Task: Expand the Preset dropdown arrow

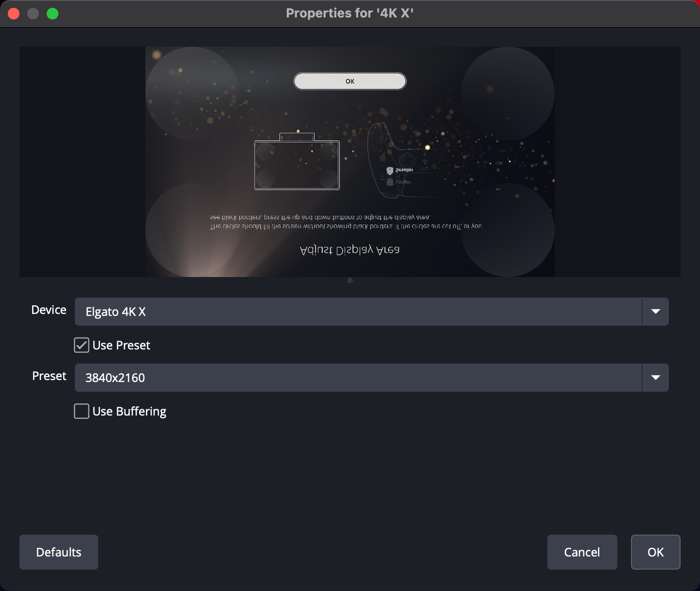Action: [655, 378]
